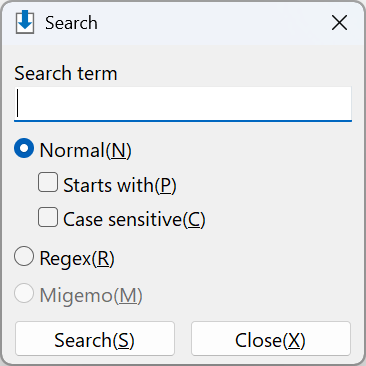Select the Normal search mode radio button
Image resolution: width=366 pixels, height=366 pixels.
coord(24,148)
